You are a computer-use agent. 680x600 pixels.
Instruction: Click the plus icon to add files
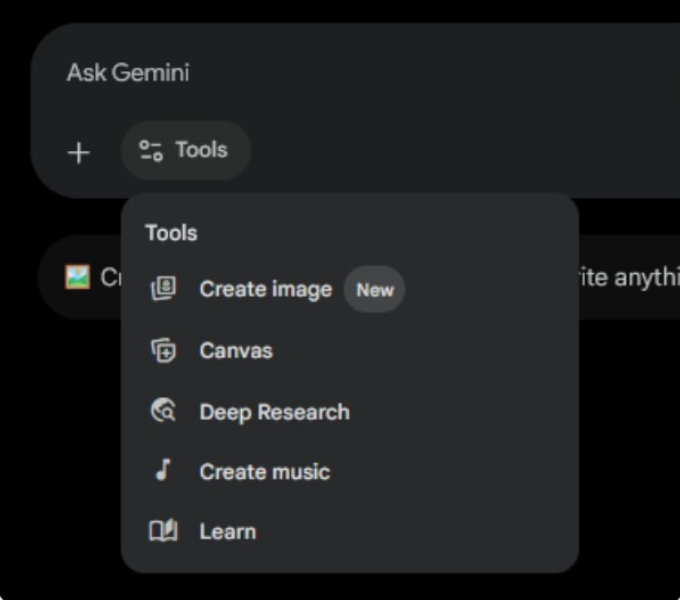pyautogui.click(x=78, y=153)
